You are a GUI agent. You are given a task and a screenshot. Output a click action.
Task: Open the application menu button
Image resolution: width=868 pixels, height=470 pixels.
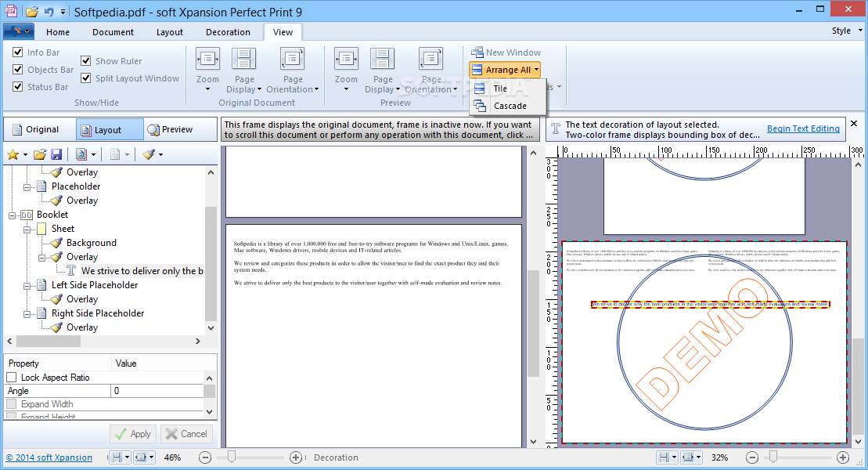19,31
